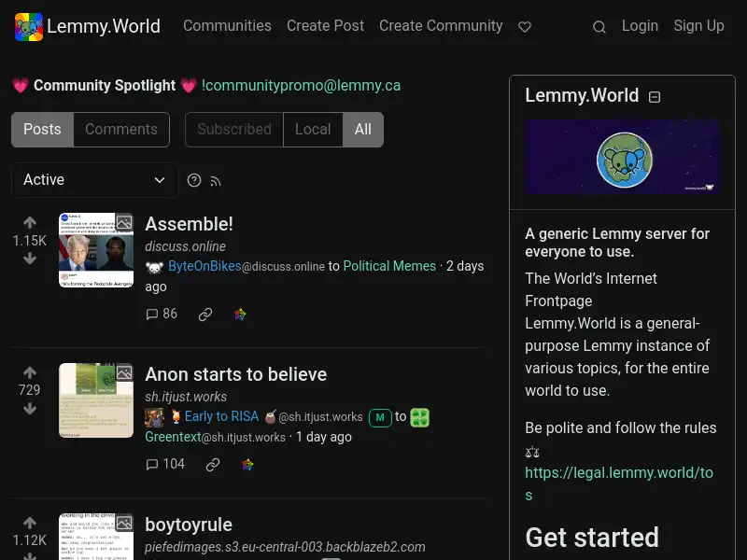Click the piefedimages backblazeb2.com source link

tap(285, 547)
